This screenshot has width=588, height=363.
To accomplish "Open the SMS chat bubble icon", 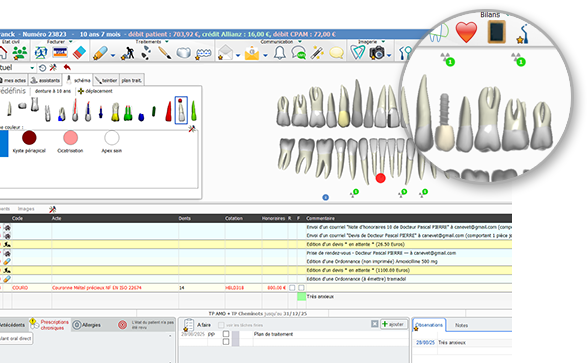I will [298, 53].
